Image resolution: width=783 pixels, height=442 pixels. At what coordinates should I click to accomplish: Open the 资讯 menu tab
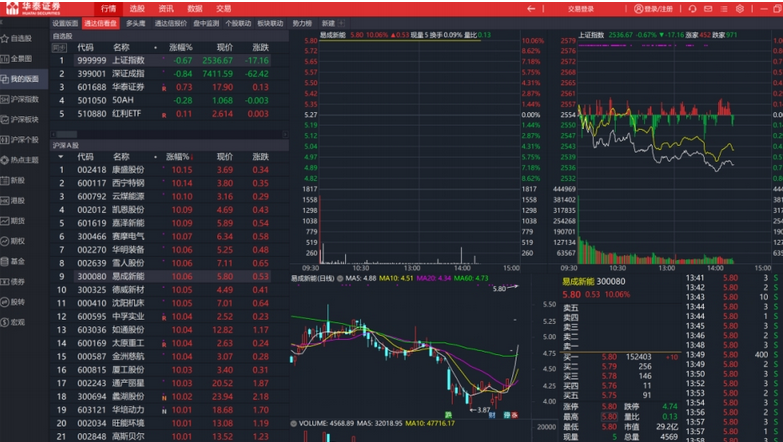[x=166, y=8]
